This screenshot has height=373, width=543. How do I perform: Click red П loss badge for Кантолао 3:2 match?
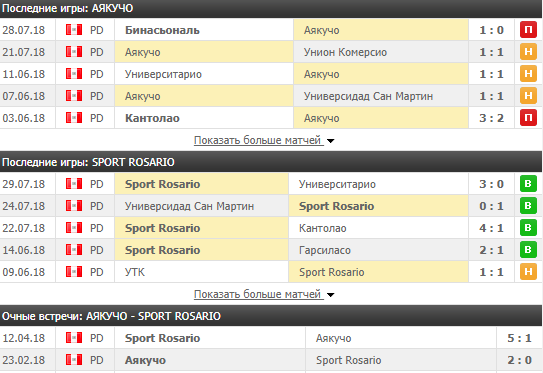tap(528, 118)
